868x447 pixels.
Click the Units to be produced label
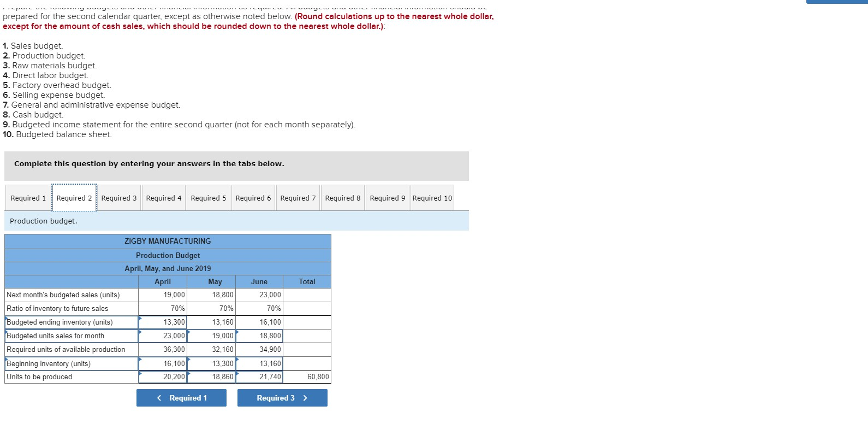tap(39, 377)
